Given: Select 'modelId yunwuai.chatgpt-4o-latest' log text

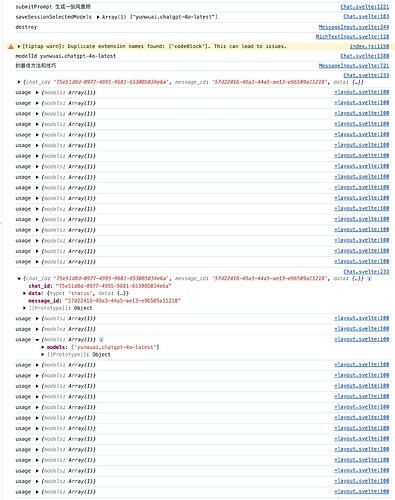Looking at the screenshot, I should point(66,56).
